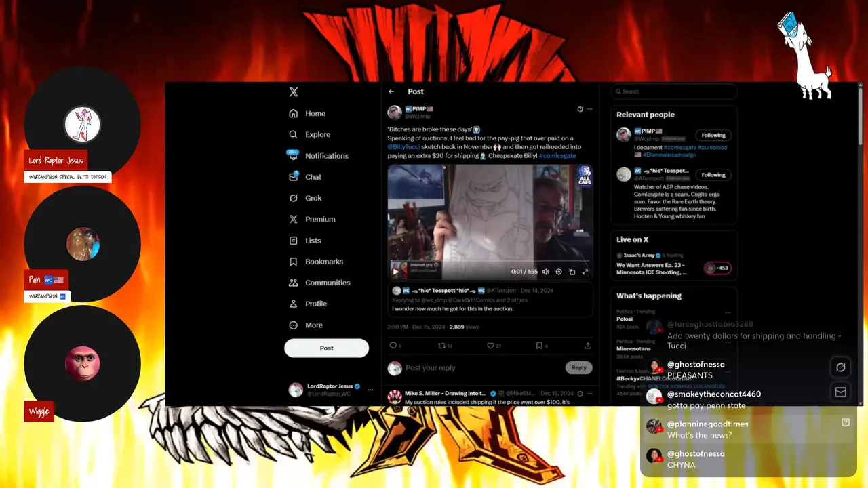Click the grey Reply button
This screenshot has width=868, height=488.
(578, 367)
